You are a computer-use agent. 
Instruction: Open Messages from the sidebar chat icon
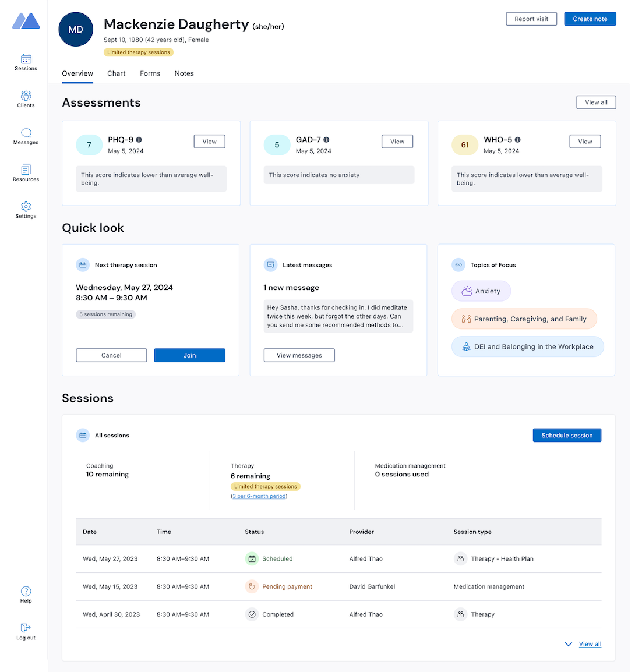[26, 133]
